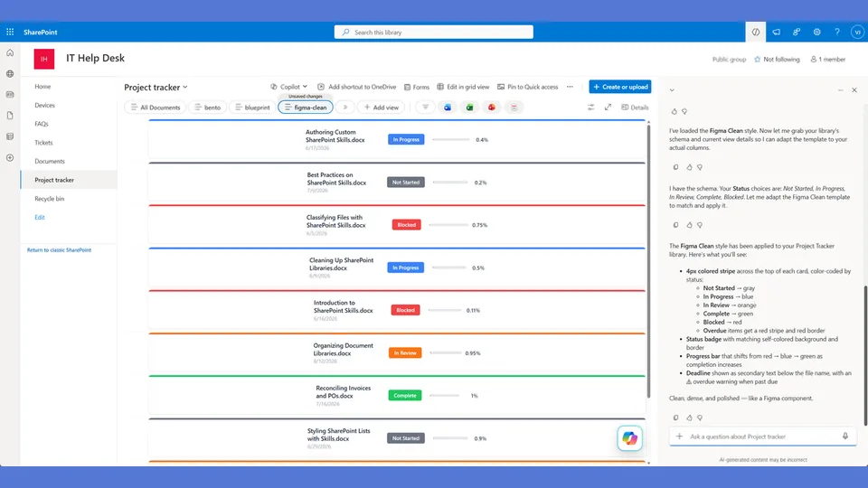Viewport: 868px width, 488px height.
Task: Click Add shortcut to OneDrive
Action: coord(357,87)
